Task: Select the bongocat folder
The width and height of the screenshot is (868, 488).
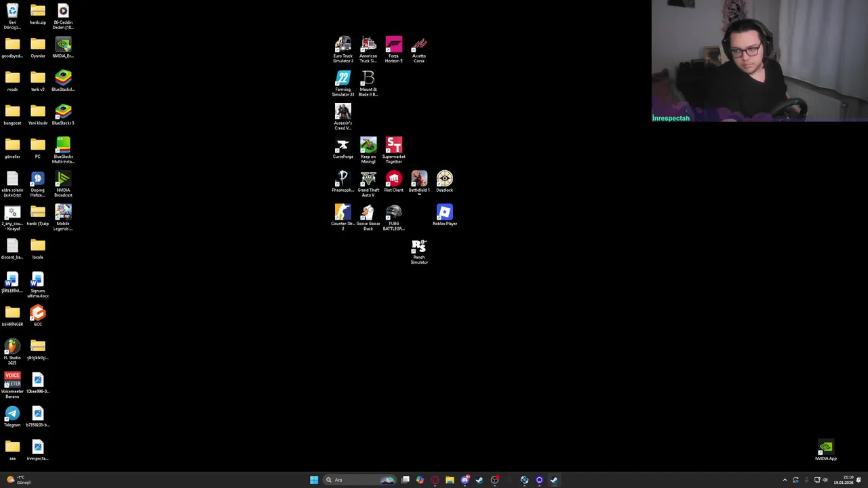Action: (12, 115)
